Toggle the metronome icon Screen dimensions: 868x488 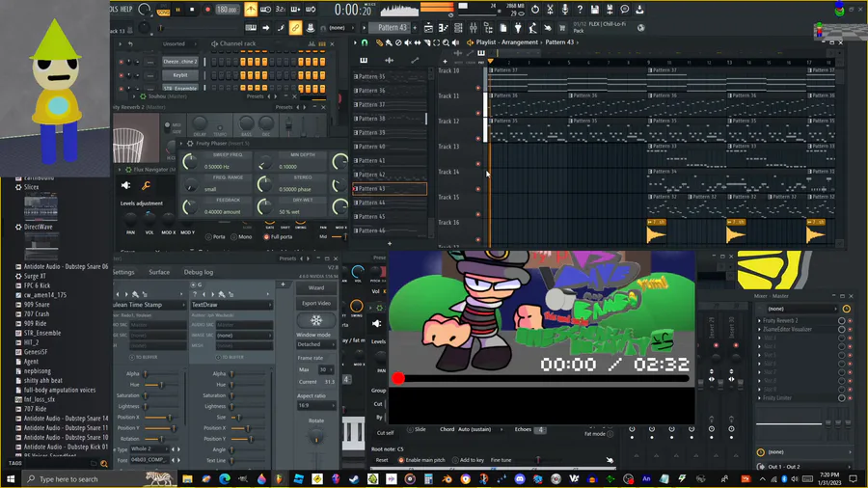click(251, 10)
